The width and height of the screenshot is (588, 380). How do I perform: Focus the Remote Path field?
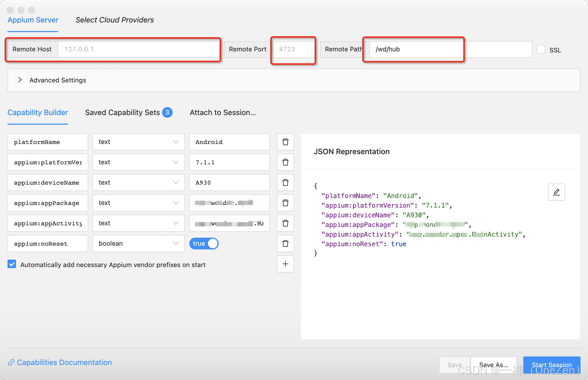click(451, 49)
